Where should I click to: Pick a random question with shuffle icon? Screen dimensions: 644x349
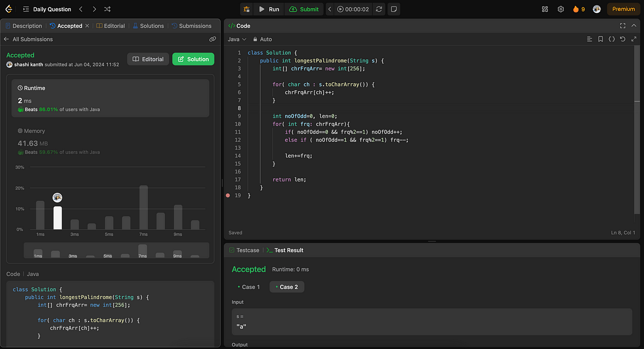click(x=107, y=9)
